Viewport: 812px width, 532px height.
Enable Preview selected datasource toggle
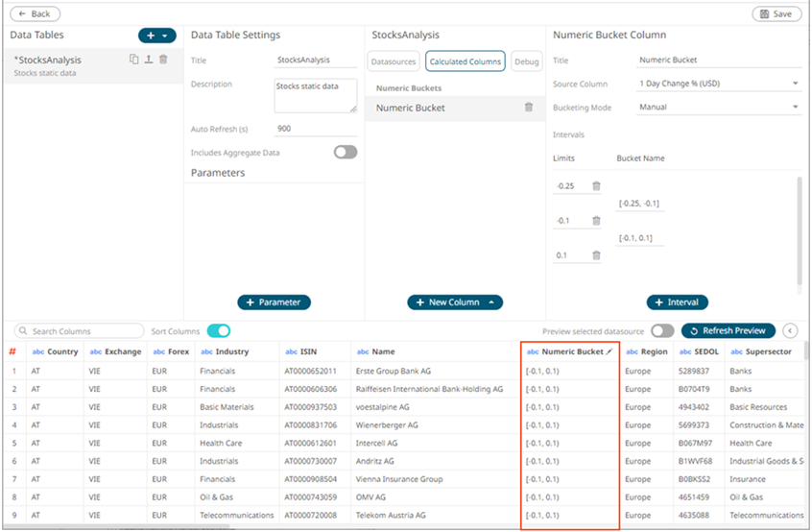(x=661, y=330)
